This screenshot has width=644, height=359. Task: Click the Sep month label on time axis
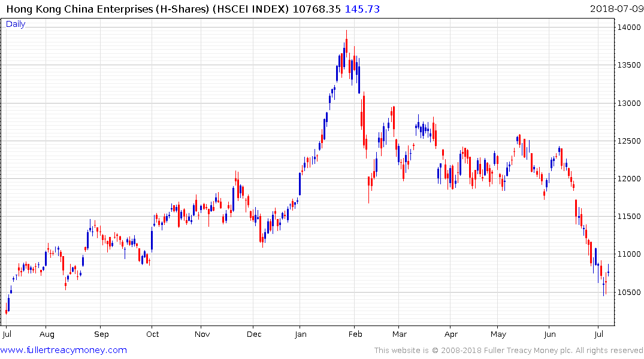[101, 334]
